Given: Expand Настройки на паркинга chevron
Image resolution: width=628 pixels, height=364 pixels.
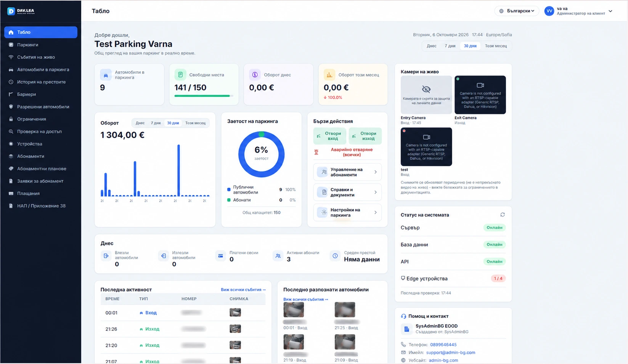Looking at the screenshot, I should pyautogui.click(x=376, y=212).
